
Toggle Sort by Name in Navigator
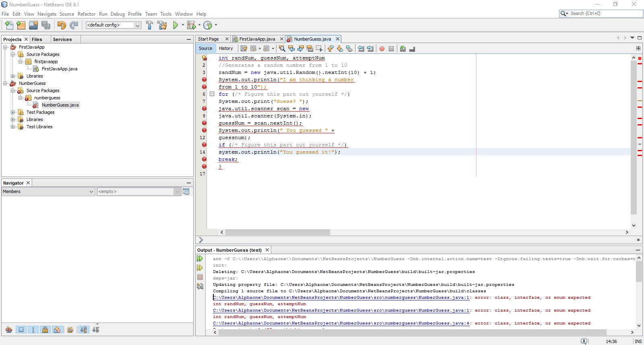[83, 330]
